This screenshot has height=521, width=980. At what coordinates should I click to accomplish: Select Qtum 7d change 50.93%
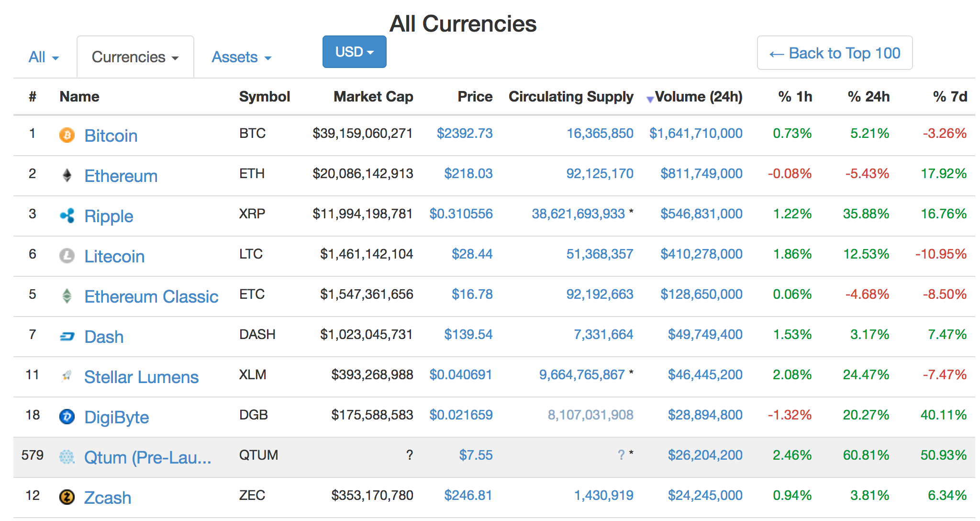click(x=944, y=455)
